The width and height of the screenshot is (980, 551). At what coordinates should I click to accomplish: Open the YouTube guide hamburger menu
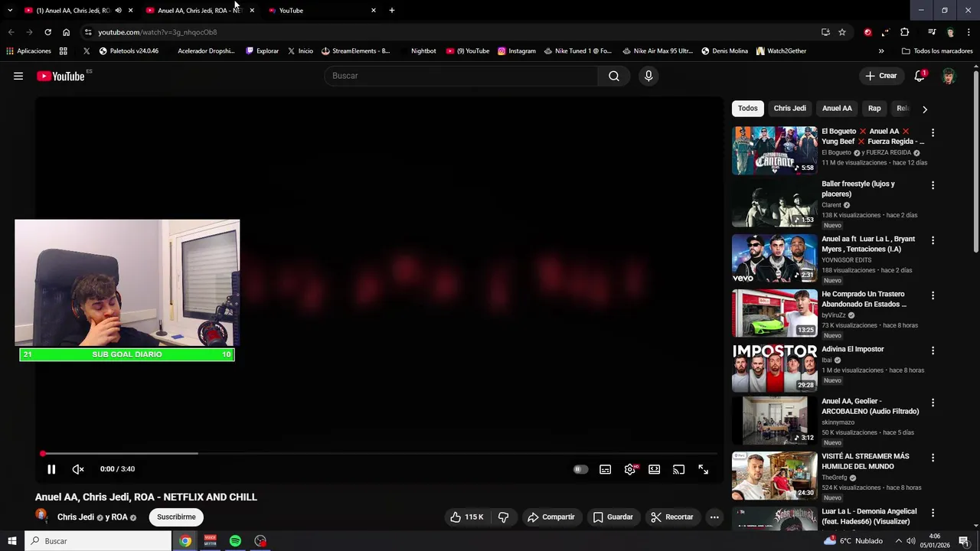(x=18, y=76)
